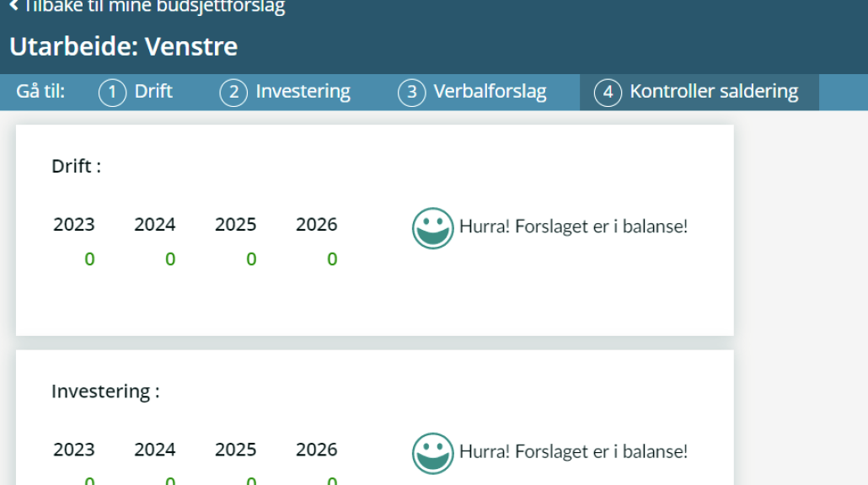Click the Drift balance message text

[574, 227]
